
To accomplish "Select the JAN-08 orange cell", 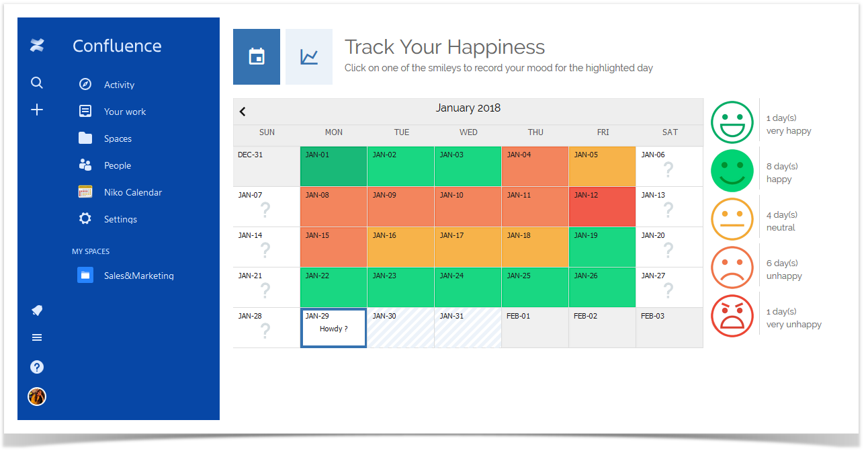I will tap(334, 207).
